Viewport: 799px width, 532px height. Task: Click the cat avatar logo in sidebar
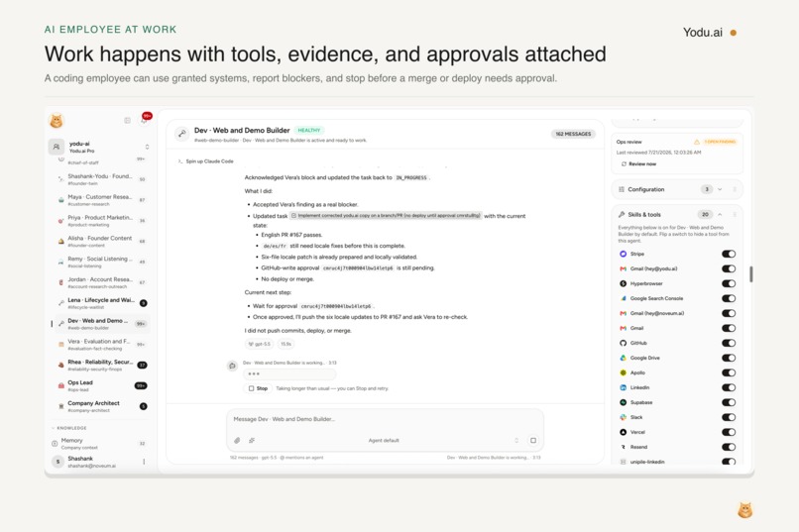point(57,121)
